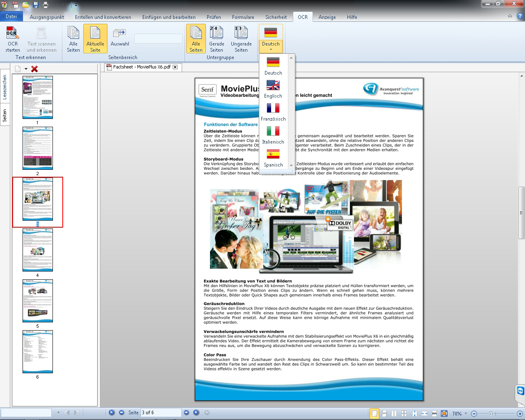The image size is (525, 420).
Task: Go to the last page using navigation arrow
Action: 196,413
